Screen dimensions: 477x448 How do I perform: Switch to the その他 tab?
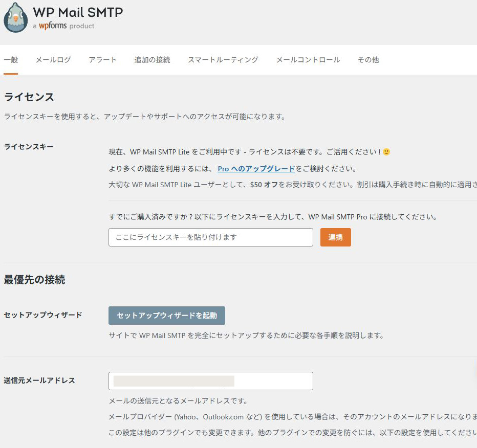(368, 59)
